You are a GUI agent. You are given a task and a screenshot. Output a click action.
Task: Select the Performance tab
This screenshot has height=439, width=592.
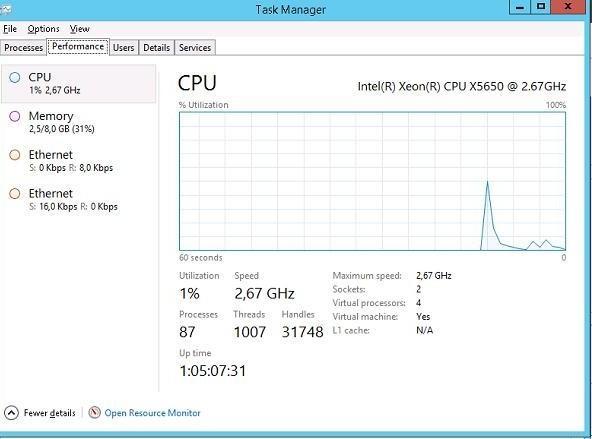click(x=78, y=46)
